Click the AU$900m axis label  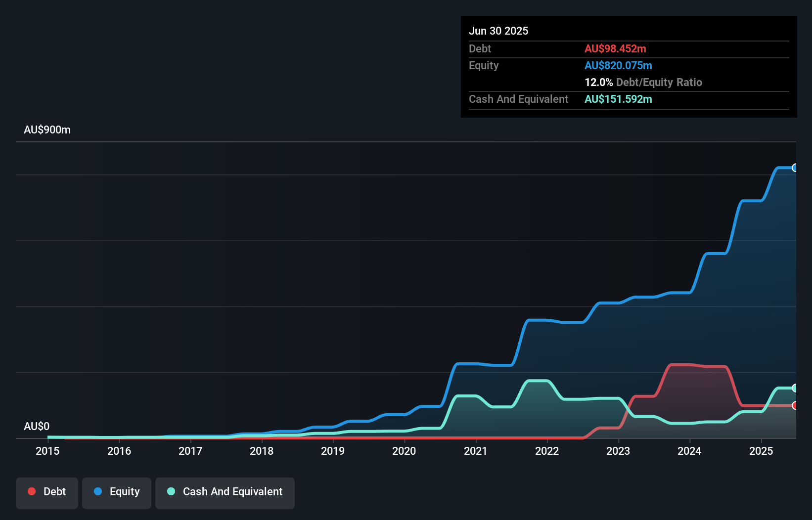(x=47, y=130)
